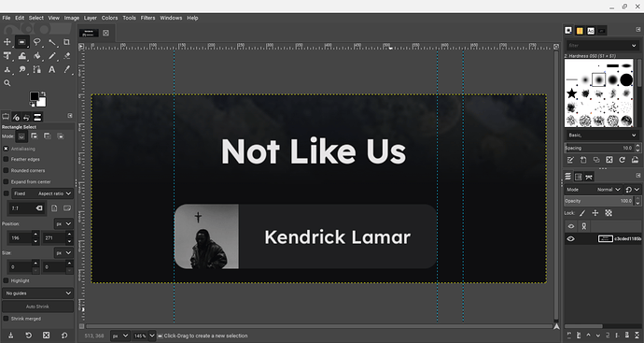Open the Select menu
Viewport: 644px width, 343px height.
(x=36, y=18)
